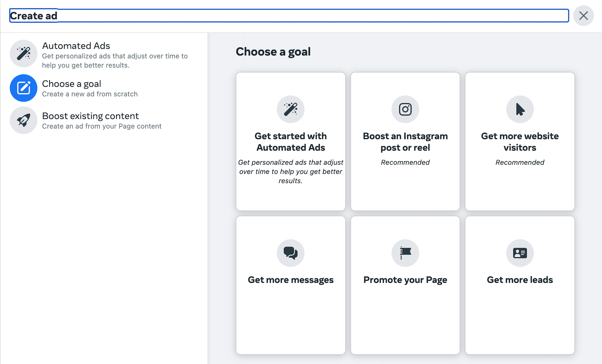
Task: Pick Boost an Instagram post or reel
Action: pyautogui.click(x=405, y=142)
